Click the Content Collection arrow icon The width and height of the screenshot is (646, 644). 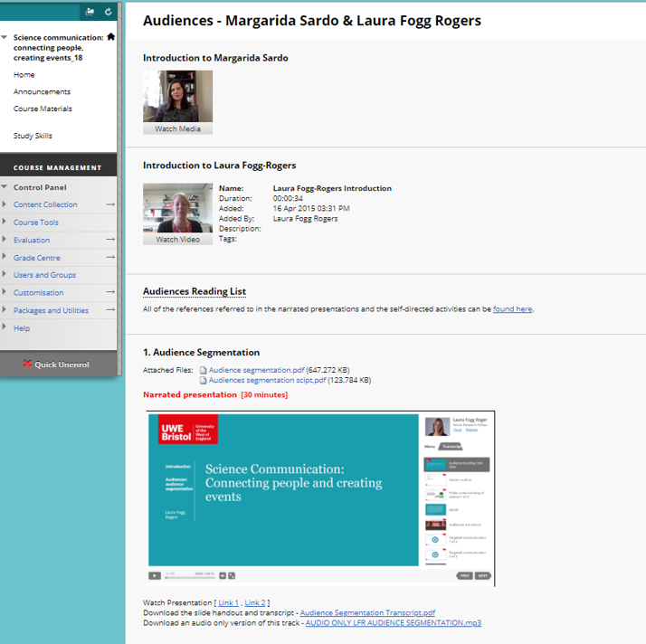coord(110,204)
